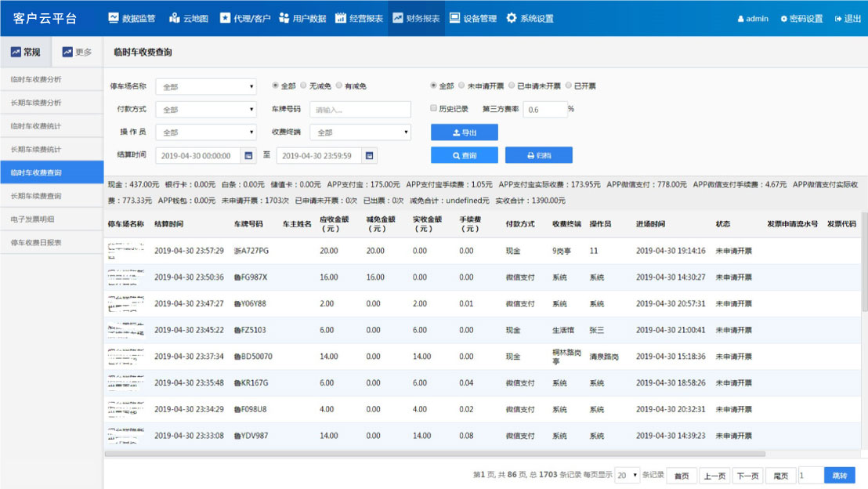The image size is (868, 489).
Task: Select the 已开票 radio option
Action: tap(568, 85)
